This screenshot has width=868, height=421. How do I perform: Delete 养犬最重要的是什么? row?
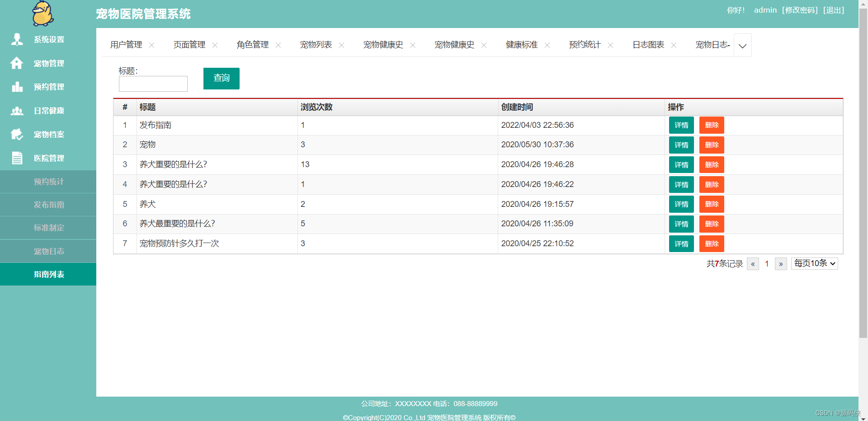click(712, 224)
